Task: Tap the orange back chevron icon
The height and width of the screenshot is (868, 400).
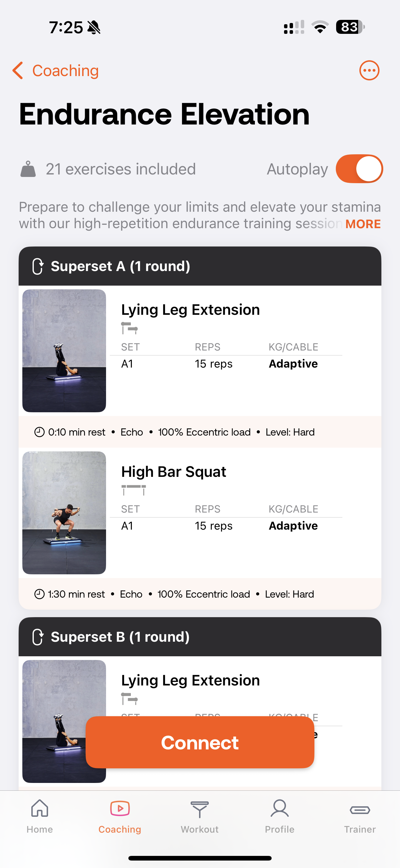Action: [18, 70]
